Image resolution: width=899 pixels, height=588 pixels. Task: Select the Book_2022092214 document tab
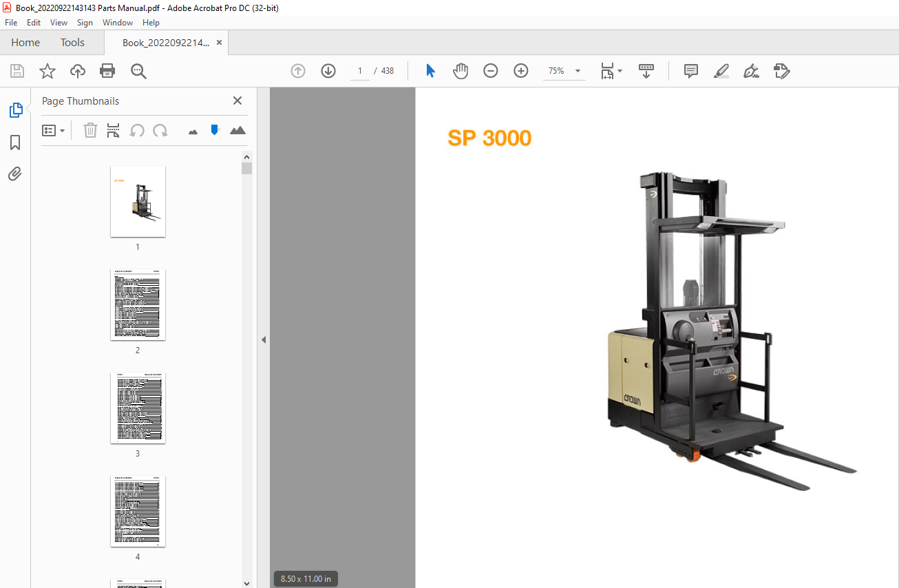click(x=165, y=43)
